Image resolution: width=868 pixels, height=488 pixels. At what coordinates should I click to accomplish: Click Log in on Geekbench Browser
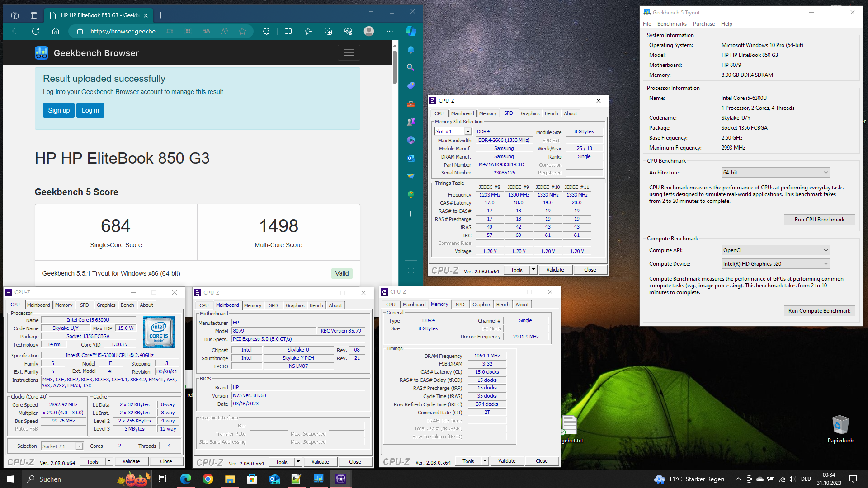pos(90,110)
